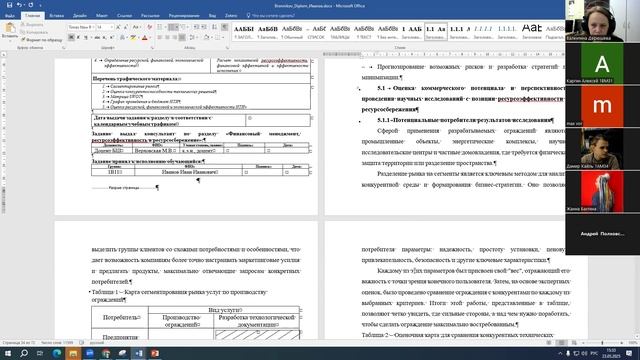This screenshot has width=640, height=360.
Task: Align text left
Action: pos(160,38)
